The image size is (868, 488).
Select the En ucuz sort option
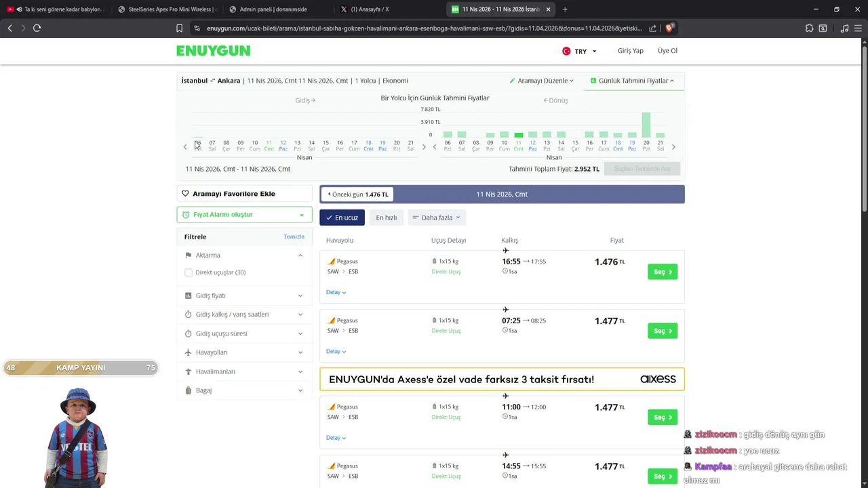(x=342, y=218)
